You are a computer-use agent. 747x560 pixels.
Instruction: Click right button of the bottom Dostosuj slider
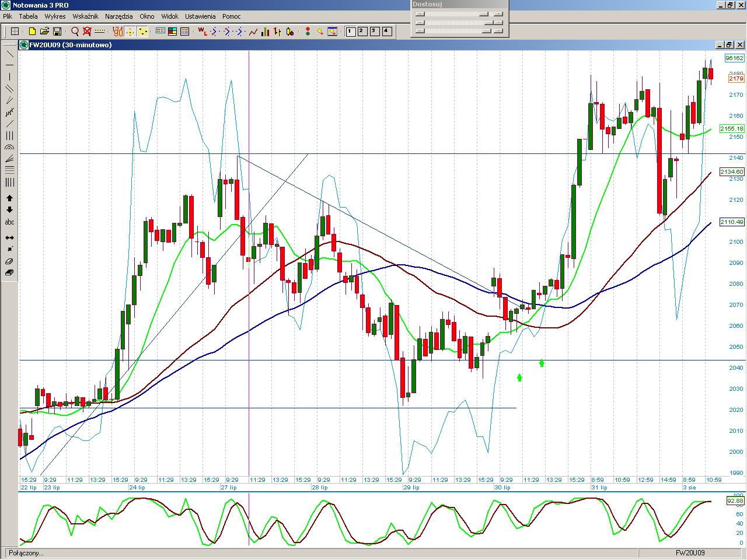[498, 31]
